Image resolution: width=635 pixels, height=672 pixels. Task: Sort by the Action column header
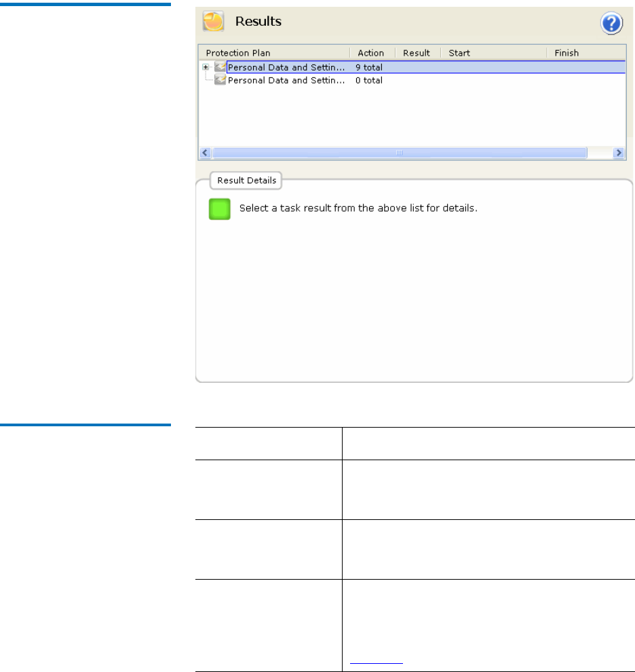click(x=372, y=53)
